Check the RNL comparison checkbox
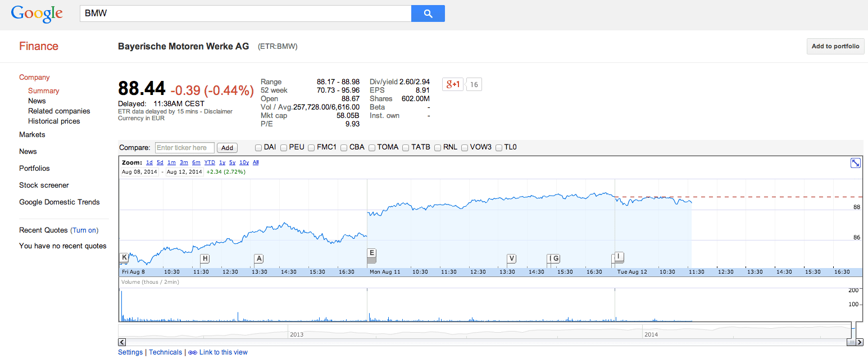 438,148
